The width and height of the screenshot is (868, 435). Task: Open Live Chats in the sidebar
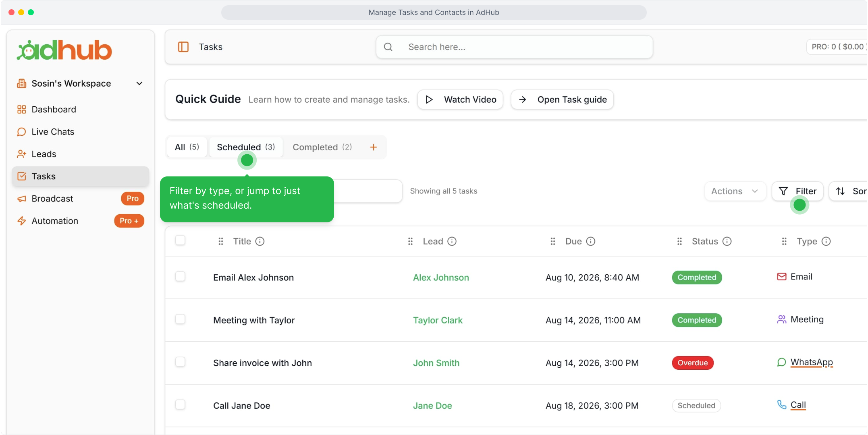click(x=80, y=132)
